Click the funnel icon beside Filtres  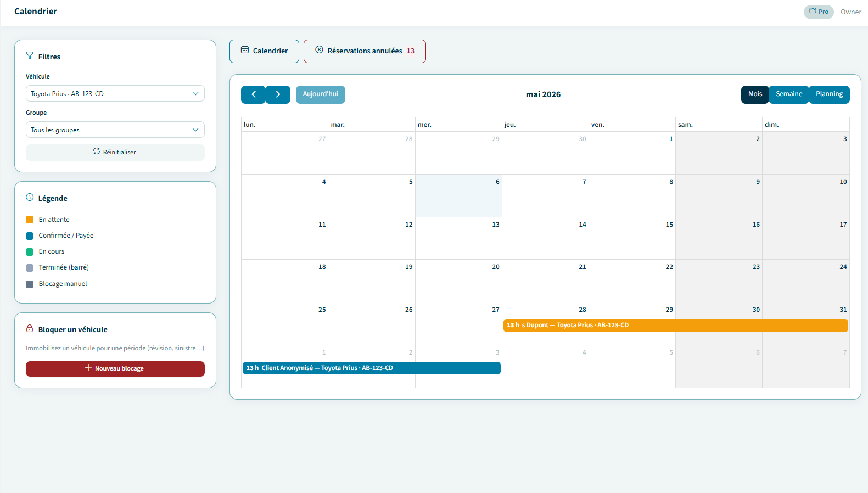point(30,56)
